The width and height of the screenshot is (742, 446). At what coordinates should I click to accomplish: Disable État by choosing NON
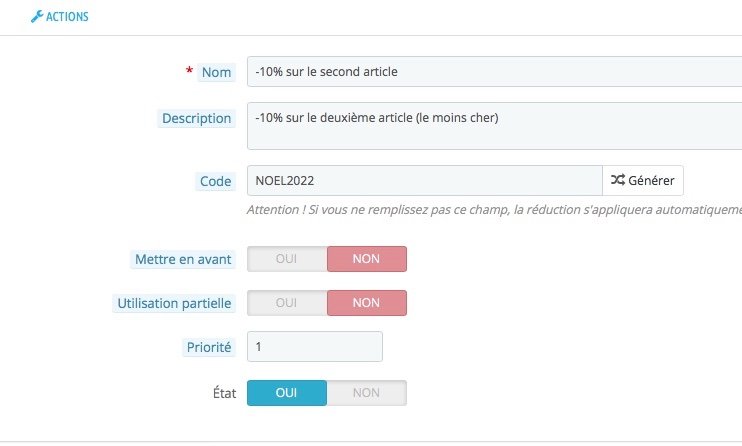(x=367, y=393)
